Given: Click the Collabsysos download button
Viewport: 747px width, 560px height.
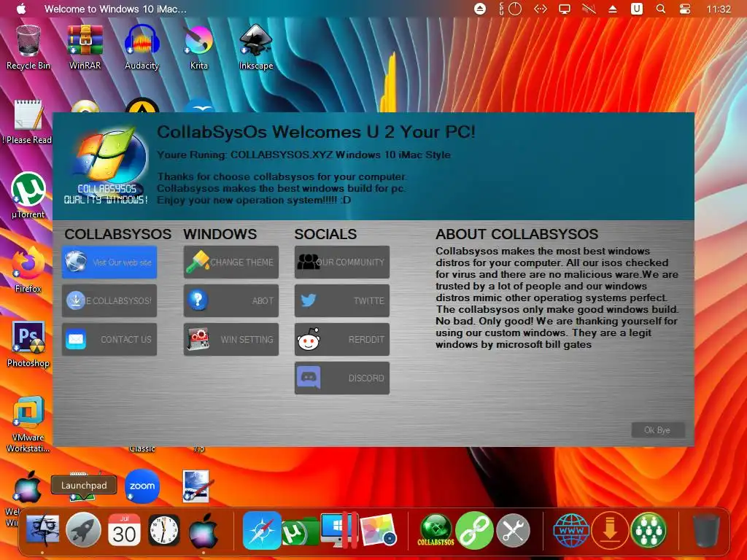Looking at the screenshot, I should click(109, 300).
